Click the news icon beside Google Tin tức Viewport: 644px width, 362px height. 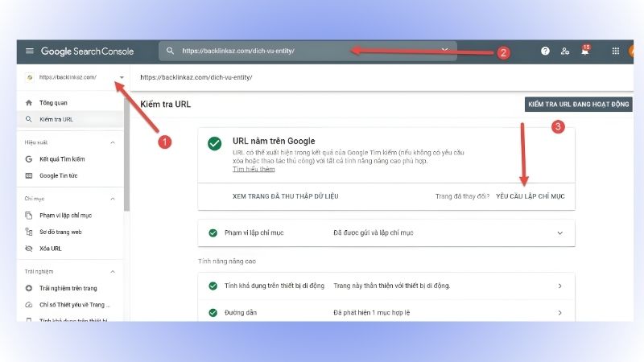[x=29, y=175]
